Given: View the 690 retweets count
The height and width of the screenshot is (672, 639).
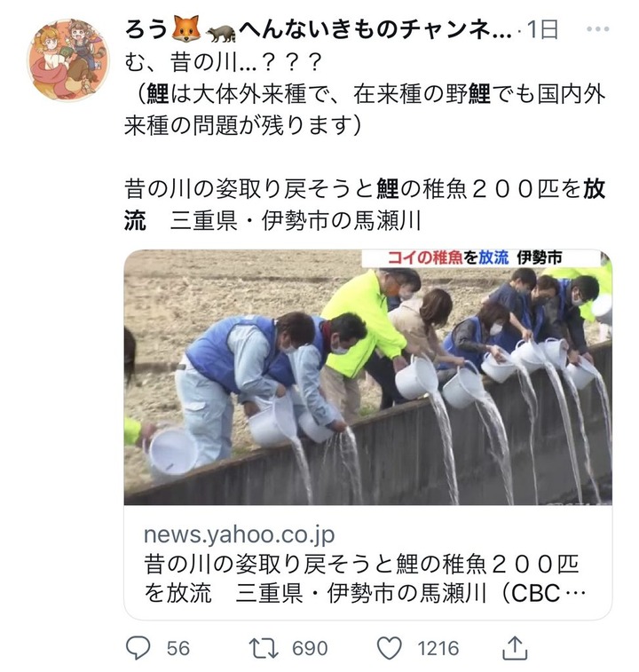Looking at the screenshot, I should pos(310,648).
